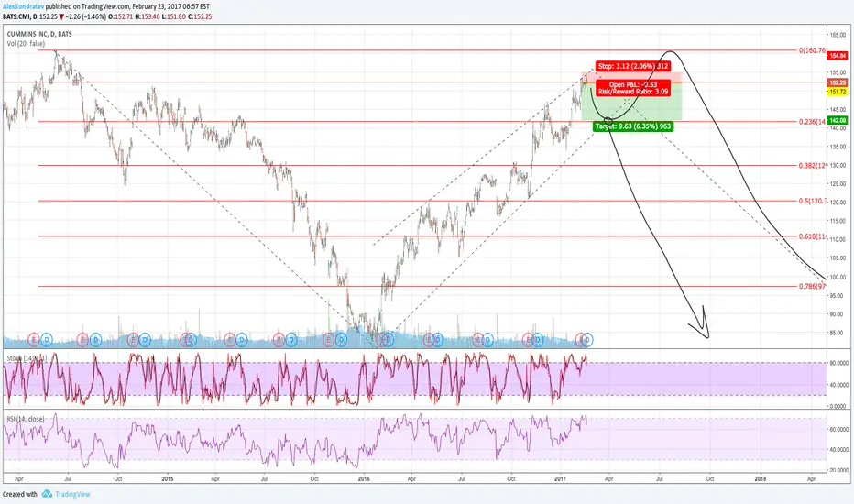
Task: Click the dividend D marker in May 2016
Action: tap(437, 340)
